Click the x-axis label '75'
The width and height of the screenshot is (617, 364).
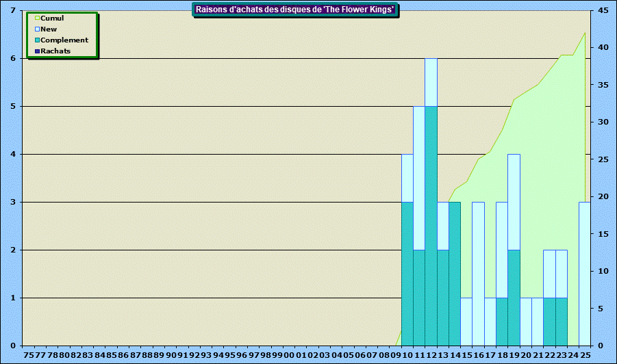click(29, 356)
